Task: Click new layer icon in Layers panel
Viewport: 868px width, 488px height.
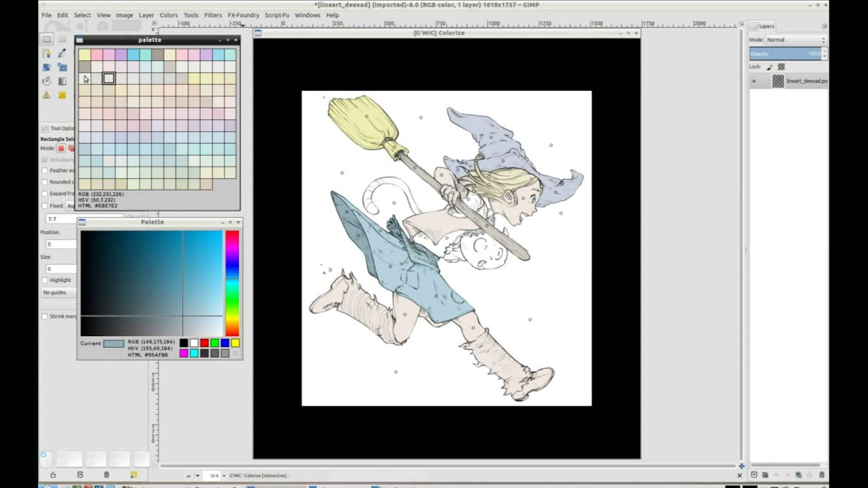Action: click(x=754, y=474)
